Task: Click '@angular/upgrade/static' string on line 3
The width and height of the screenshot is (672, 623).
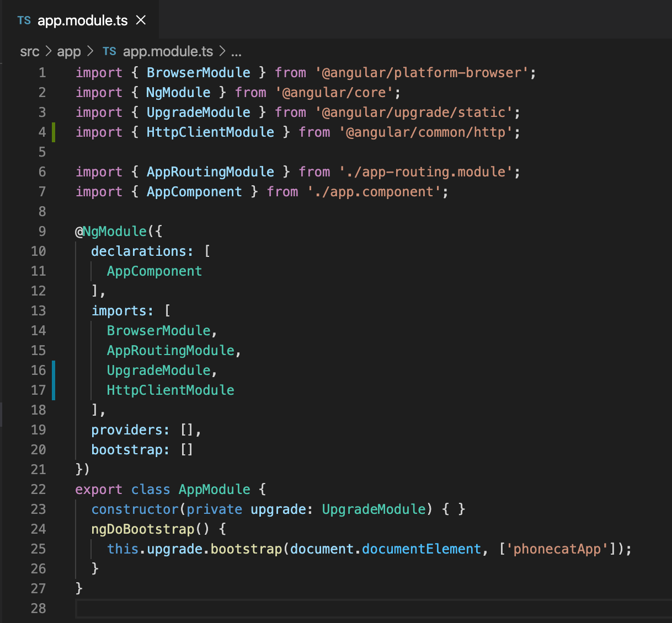Action: (414, 112)
